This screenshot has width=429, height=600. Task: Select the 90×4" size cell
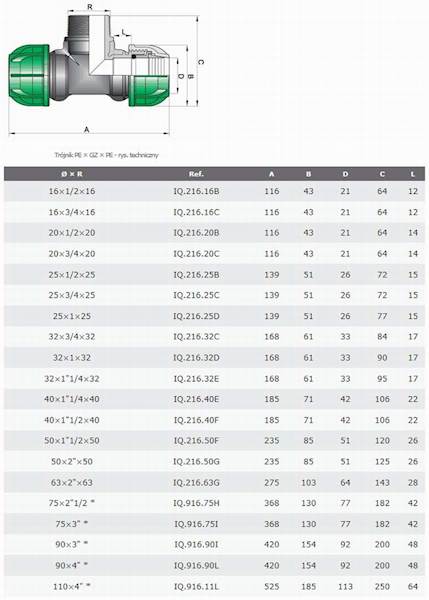[72, 565]
